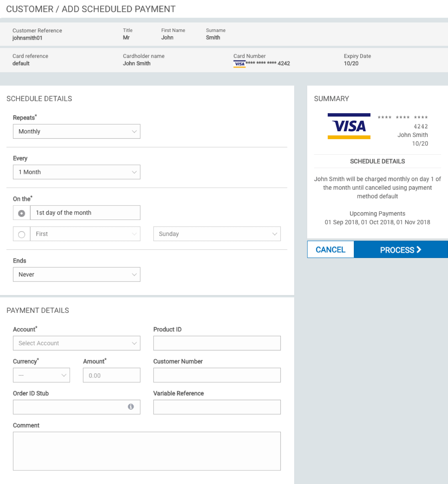Click the Comment text area
Viewport: 448px width, 484px height.
[147, 451]
